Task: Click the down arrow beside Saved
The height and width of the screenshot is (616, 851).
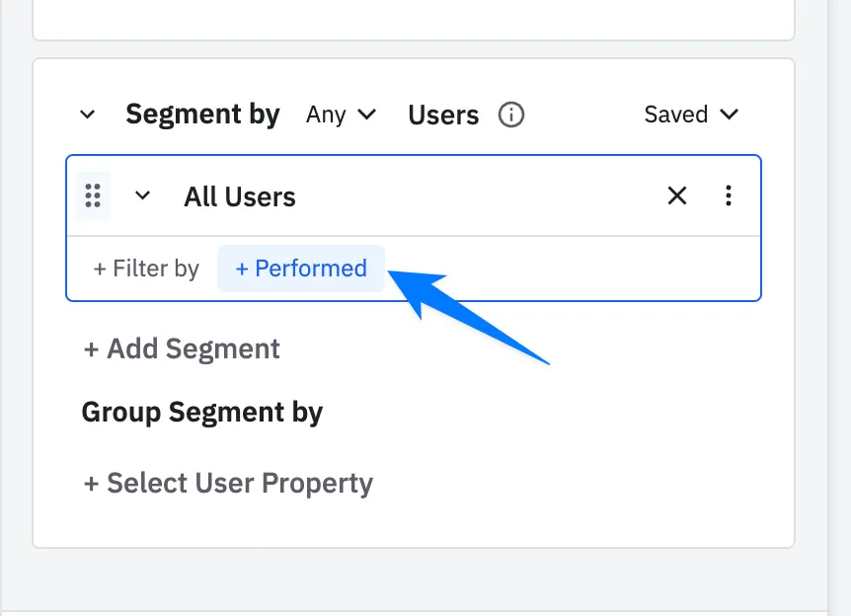Action: pyautogui.click(x=730, y=115)
